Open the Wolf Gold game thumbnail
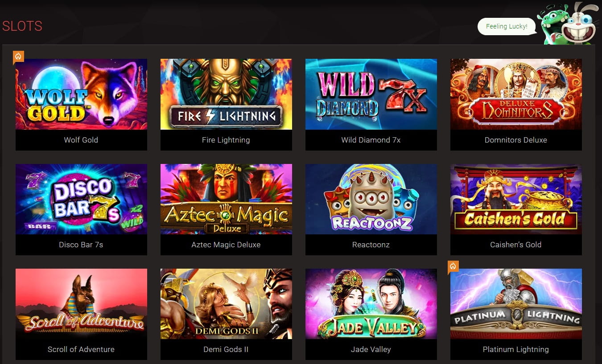This screenshot has height=364, width=602. pos(81,94)
